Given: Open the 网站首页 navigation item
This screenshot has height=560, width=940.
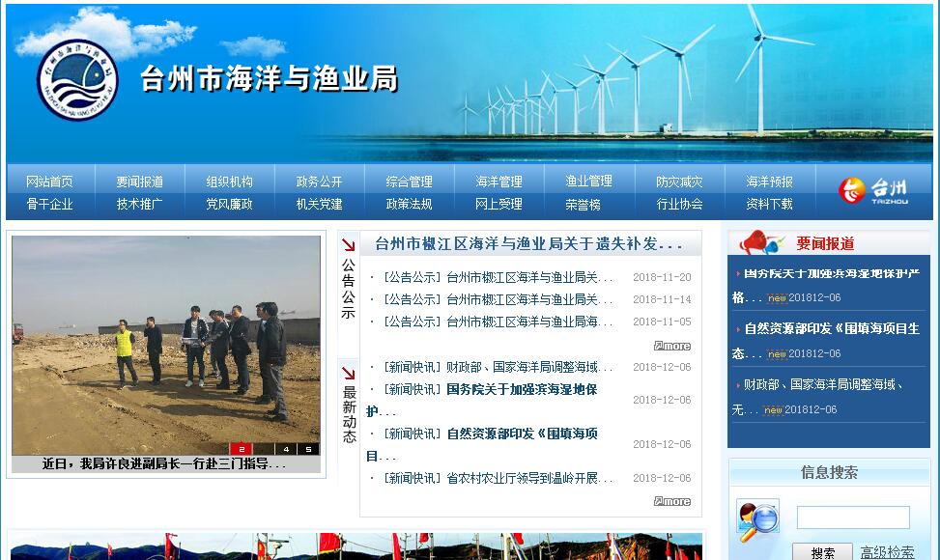Looking at the screenshot, I should 49,182.
